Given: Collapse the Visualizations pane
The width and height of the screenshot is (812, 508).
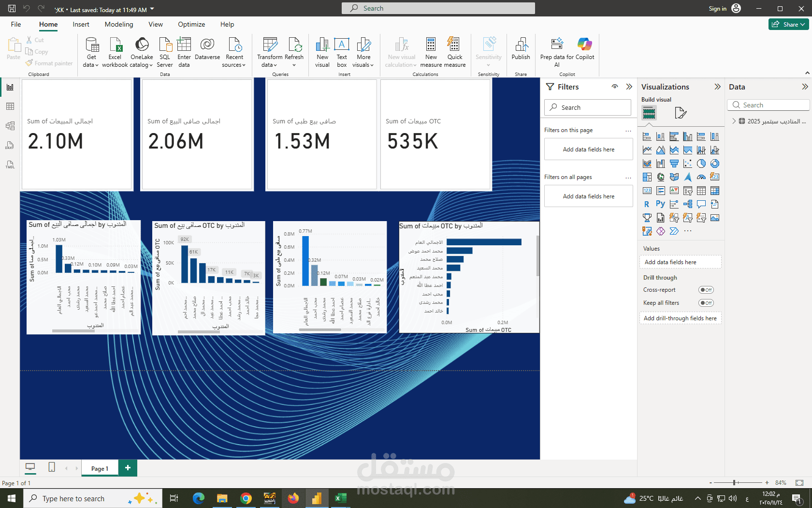Looking at the screenshot, I should (717, 87).
